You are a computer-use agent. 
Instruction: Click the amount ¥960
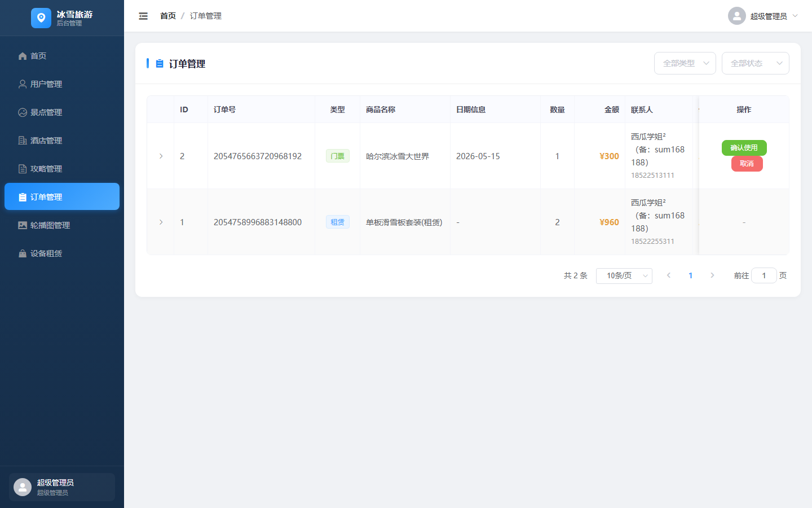tap(609, 222)
